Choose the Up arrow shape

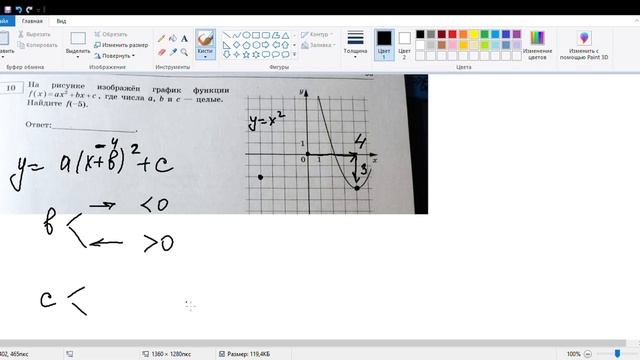[285, 45]
